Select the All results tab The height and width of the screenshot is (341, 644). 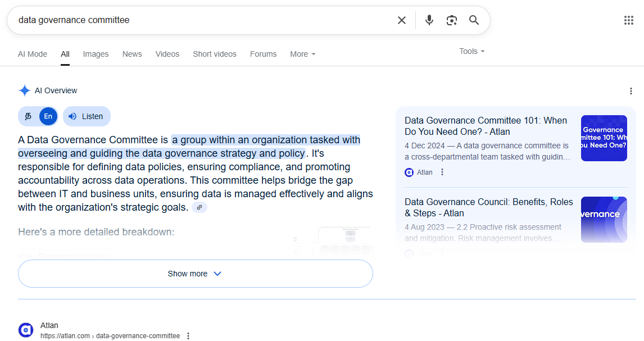click(x=65, y=54)
